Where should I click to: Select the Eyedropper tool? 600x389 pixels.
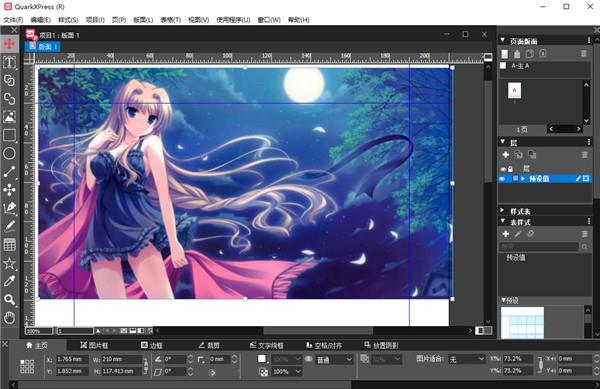(x=9, y=282)
